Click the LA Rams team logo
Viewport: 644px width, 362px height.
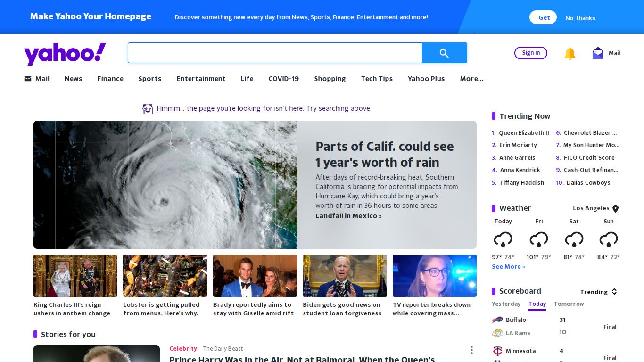(x=497, y=333)
